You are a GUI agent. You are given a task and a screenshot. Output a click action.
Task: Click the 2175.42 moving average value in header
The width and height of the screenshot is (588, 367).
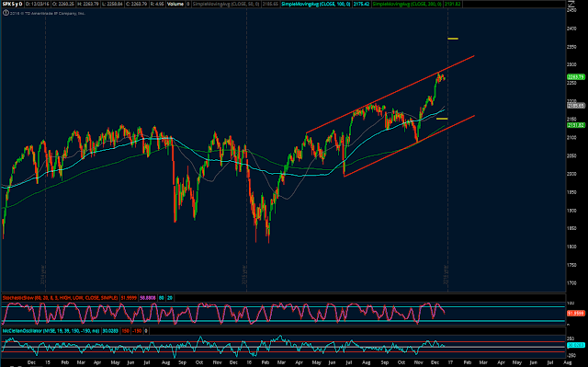click(x=361, y=4)
